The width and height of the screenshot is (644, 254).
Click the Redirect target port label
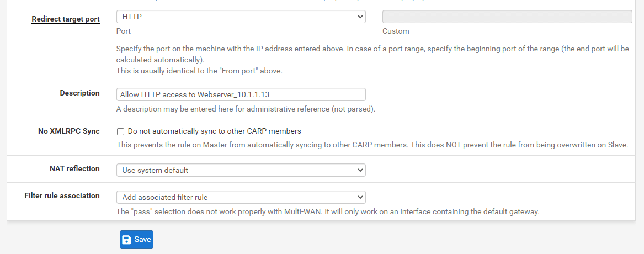point(66,19)
